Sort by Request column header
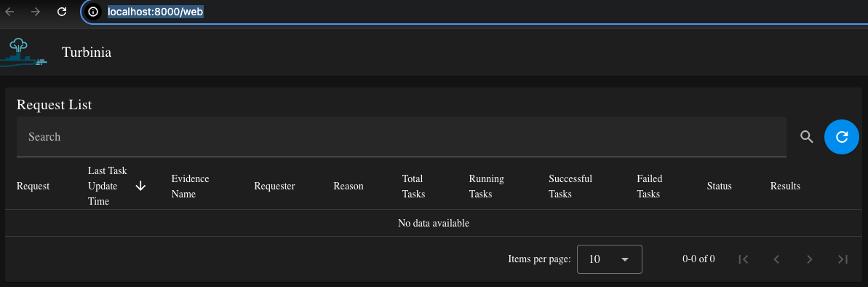This screenshot has width=868, height=287. (33, 186)
